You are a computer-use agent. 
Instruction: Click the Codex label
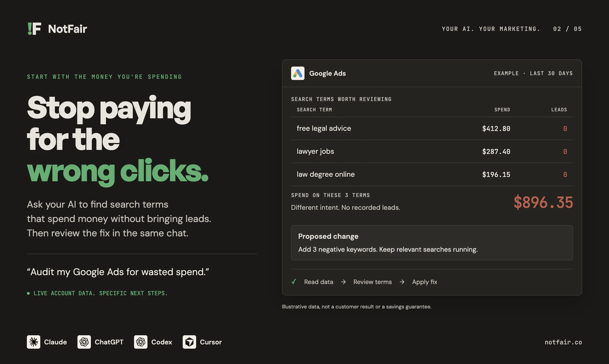[x=162, y=342]
